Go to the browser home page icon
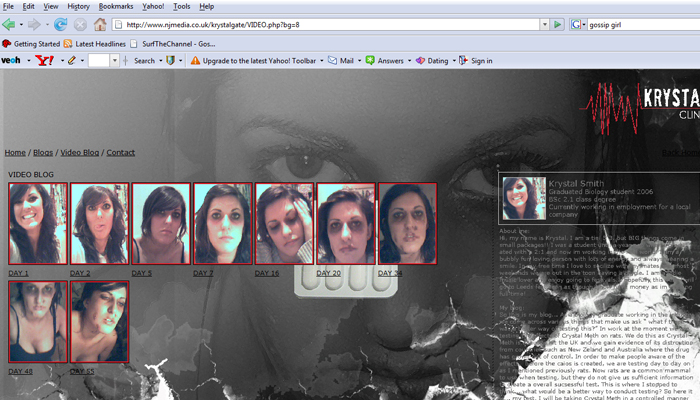 click(x=100, y=25)
